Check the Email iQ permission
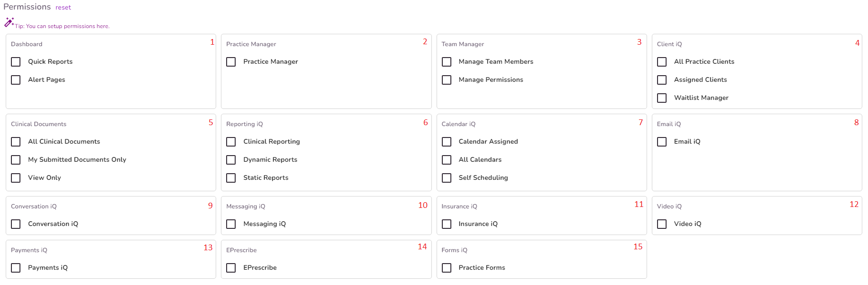The height and width of the screenshot is (285, 868). point(662,141)
